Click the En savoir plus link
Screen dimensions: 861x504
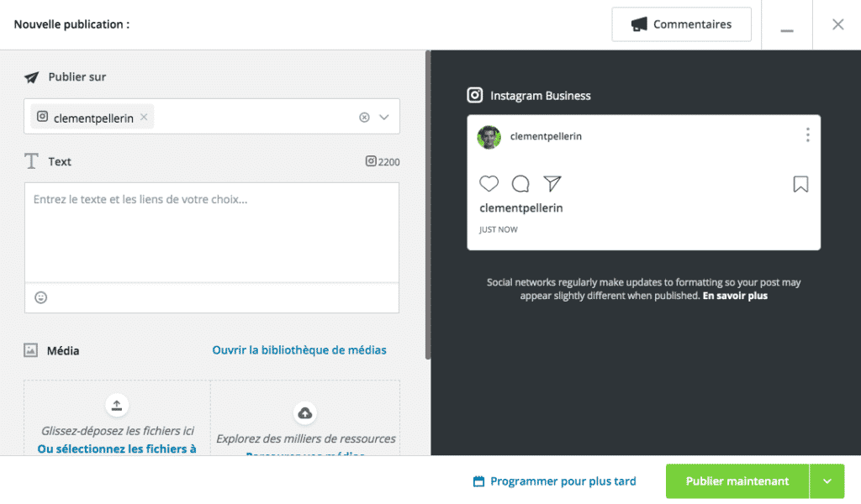click(735, 296)
